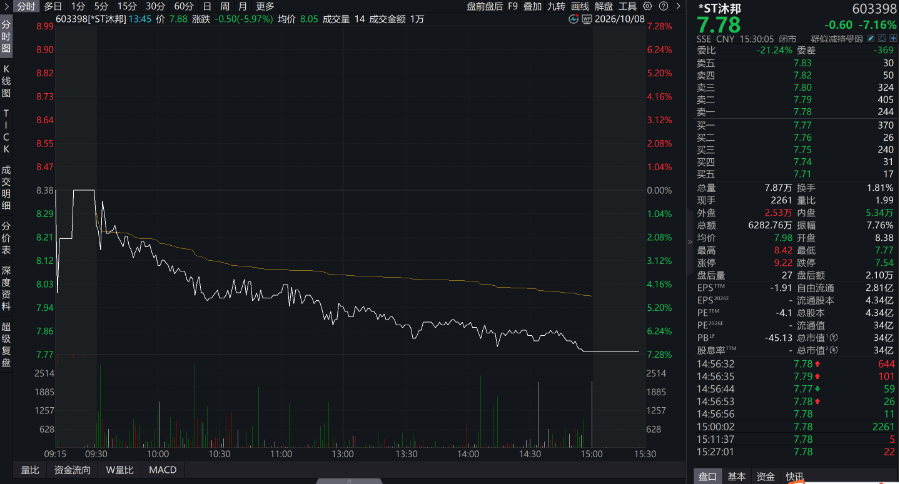The width and height of the screenshot is (899, 484).
Task: Click the pulse indicator icon beside the date
Action: coord(573,19)
